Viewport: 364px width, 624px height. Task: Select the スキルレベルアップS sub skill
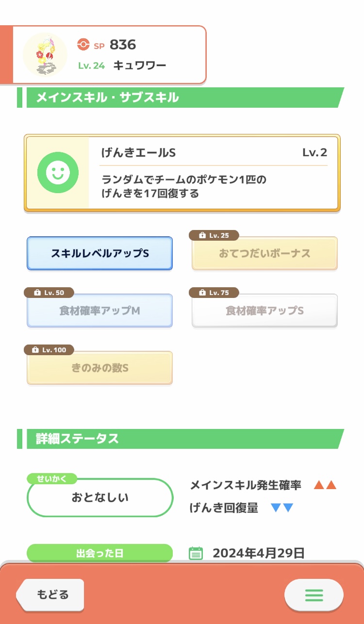(x=99, y=253)
